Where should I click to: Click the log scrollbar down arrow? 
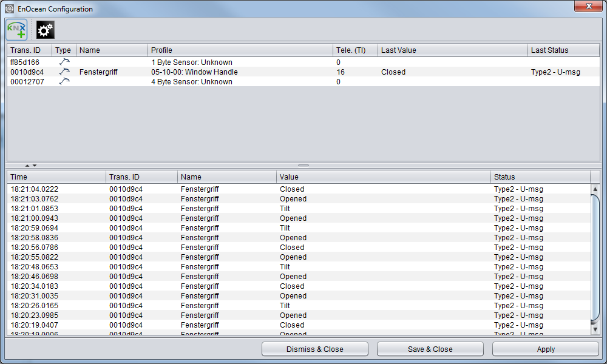pyautogui.click(x=595, y=329)
